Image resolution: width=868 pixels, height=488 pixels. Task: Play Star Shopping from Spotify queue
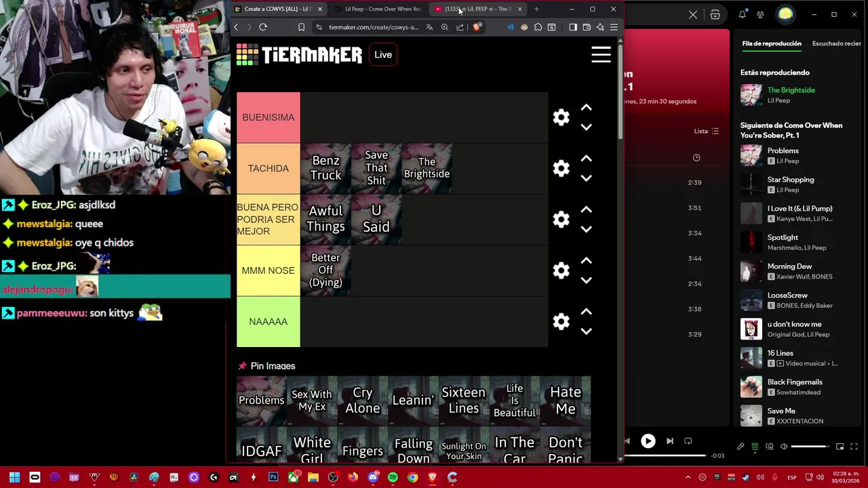click(798, 184)
